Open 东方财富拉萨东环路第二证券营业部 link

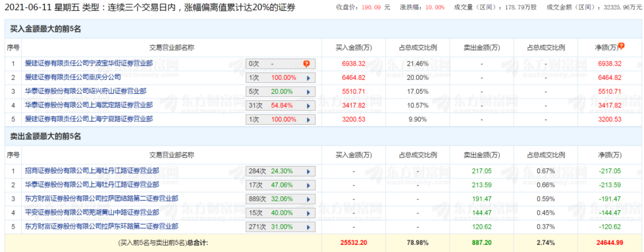[101, 226]
